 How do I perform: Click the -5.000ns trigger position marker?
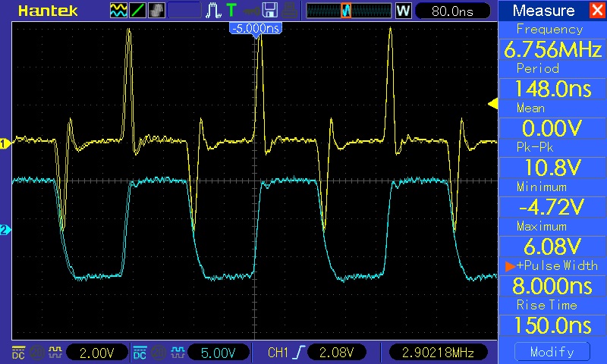tap(256, 29)
